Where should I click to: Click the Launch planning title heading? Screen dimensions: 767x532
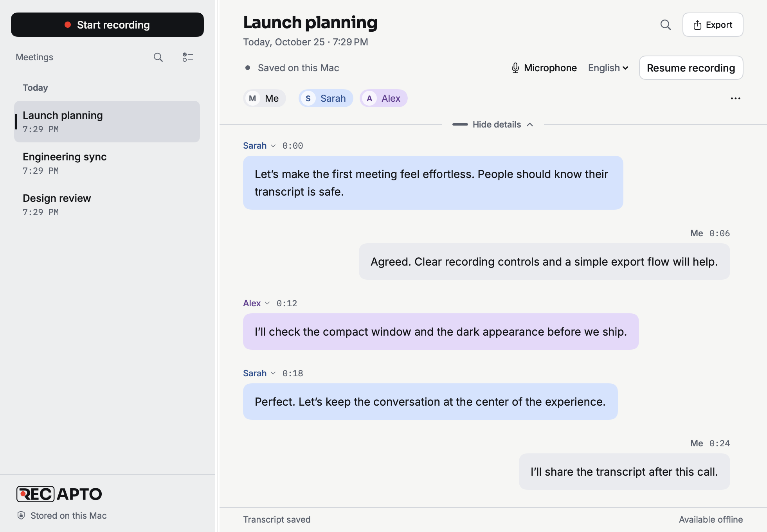(x=310, y=22)
